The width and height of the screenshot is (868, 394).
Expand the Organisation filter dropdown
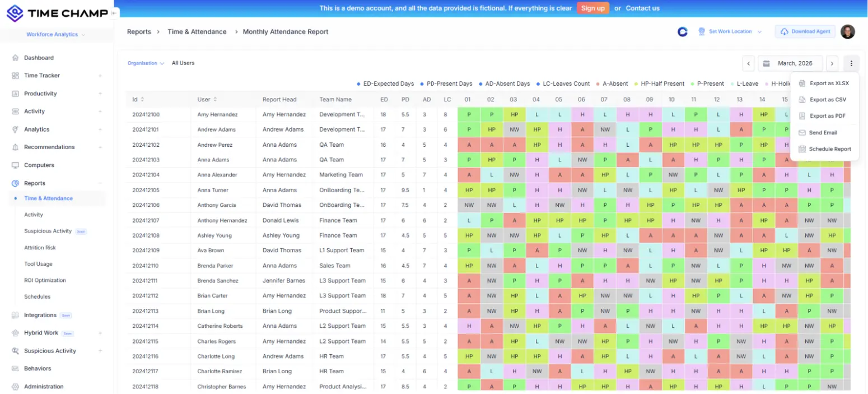point(146,63)
